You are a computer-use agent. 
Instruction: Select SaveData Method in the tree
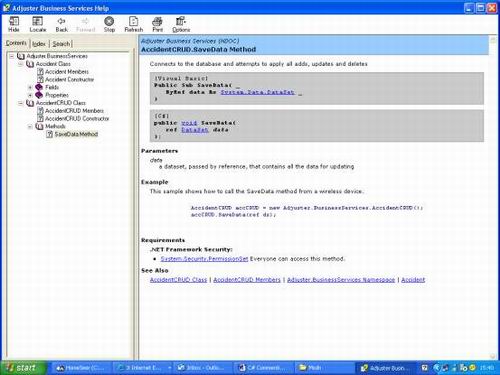[76, 134]
